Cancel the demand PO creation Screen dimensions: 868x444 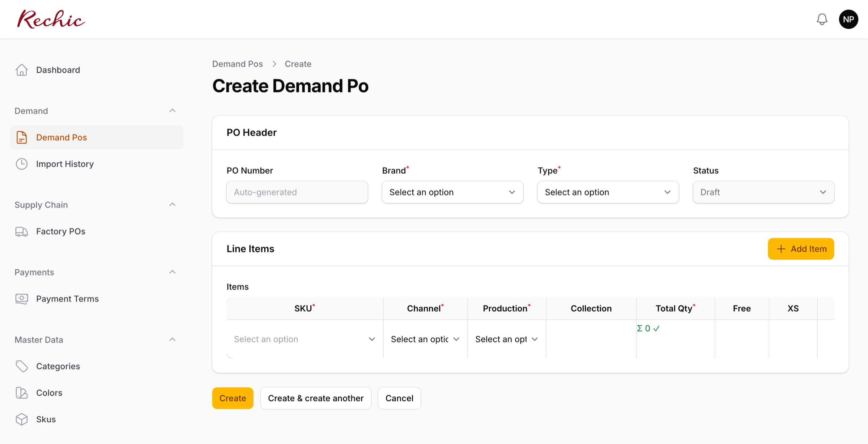[x=399, y=398]
